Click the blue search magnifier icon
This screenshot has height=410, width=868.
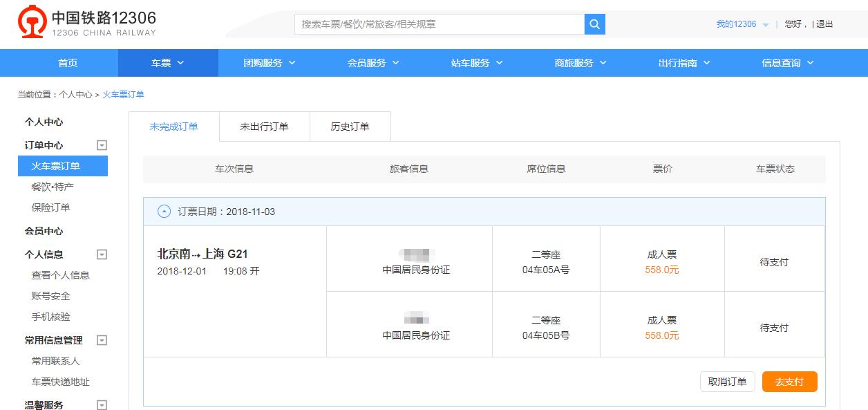click(594, 24)
